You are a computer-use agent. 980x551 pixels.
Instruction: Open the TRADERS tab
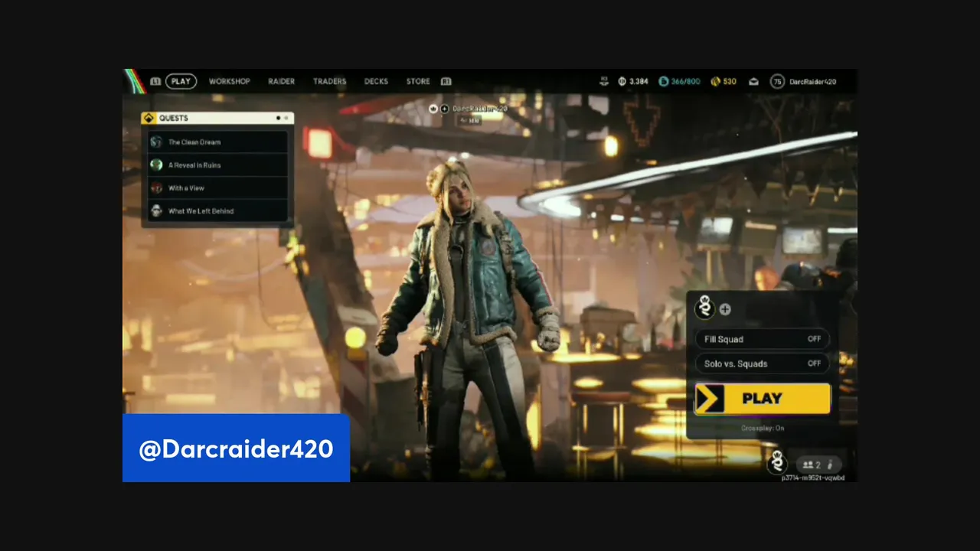click(x=329, y=81)
